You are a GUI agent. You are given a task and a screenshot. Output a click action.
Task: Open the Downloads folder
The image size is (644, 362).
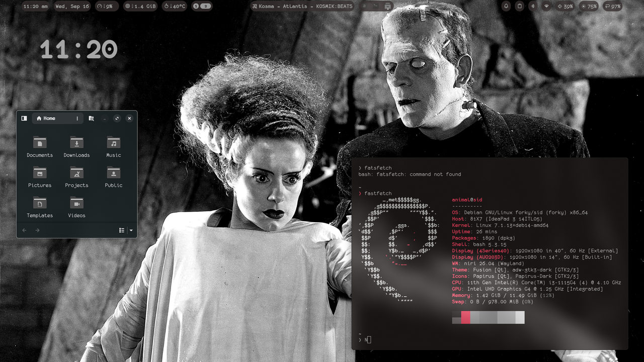(76, 147)
